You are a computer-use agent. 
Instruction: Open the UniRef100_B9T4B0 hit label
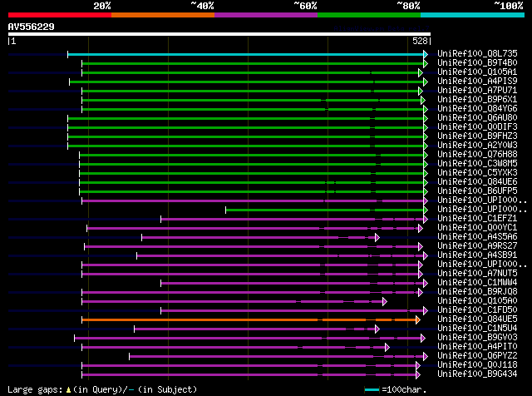point(477,63)
